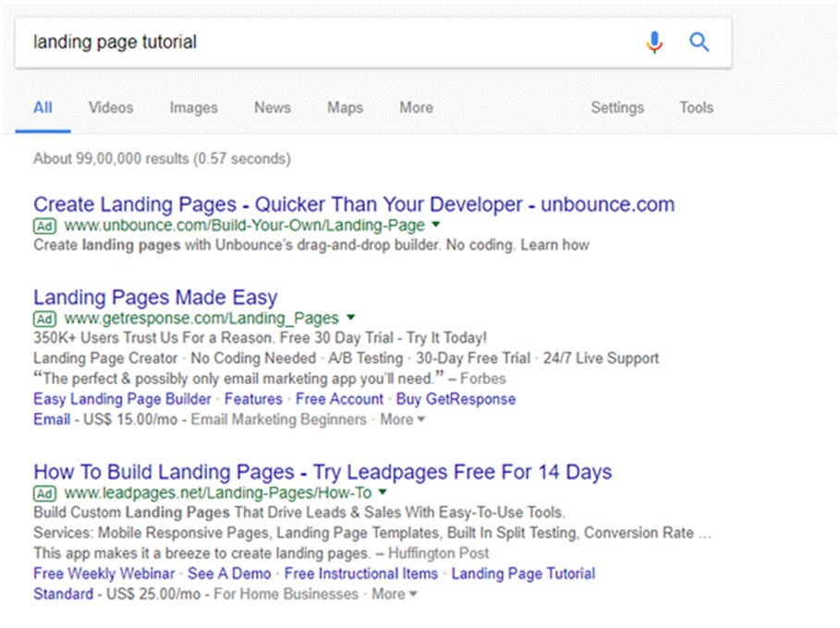Viewport: 840px width, 628px height.
Task: Expand More next to Email Marketing Beginners
Action: 402,419
